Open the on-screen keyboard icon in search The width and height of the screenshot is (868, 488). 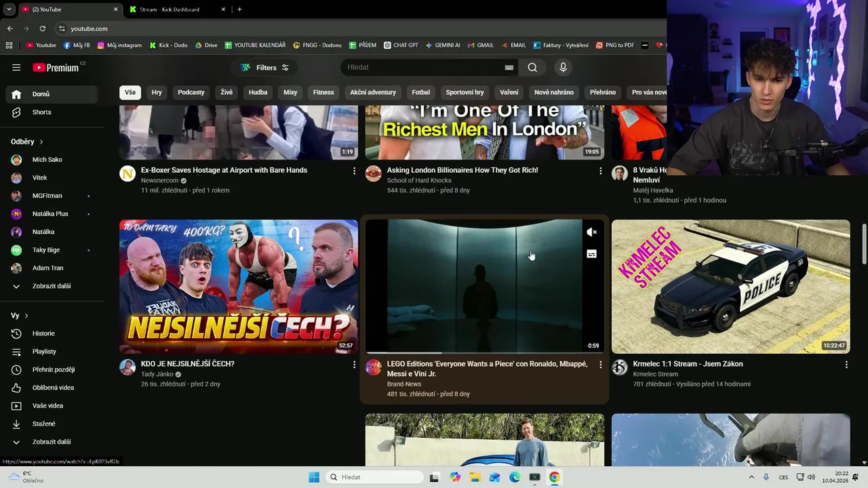pos(509,67)
